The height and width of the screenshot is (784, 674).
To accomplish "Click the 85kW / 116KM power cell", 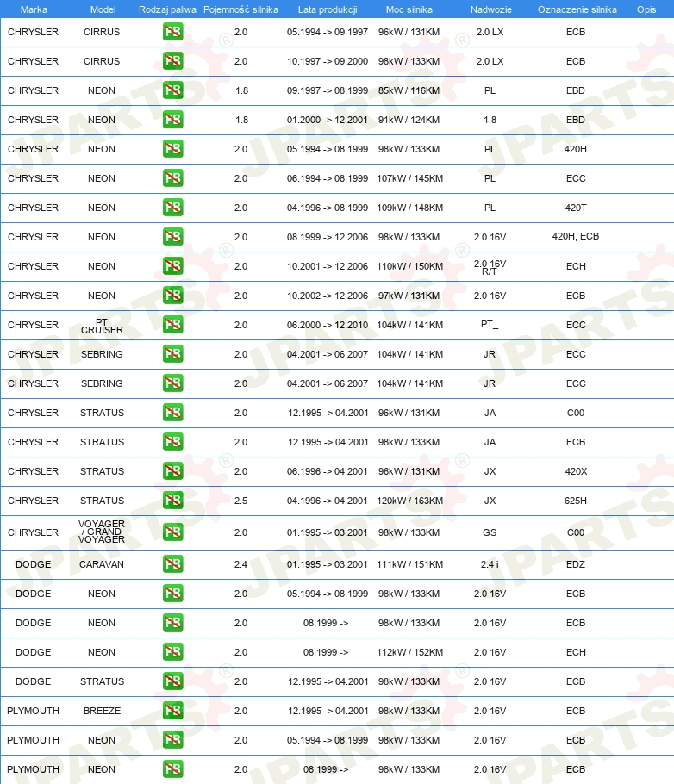I will [409, 91].
